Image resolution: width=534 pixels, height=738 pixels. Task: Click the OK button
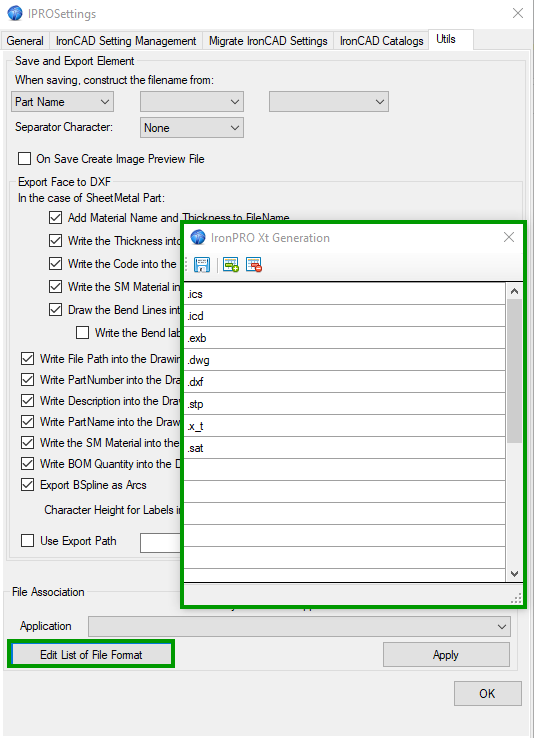(487, 693)
